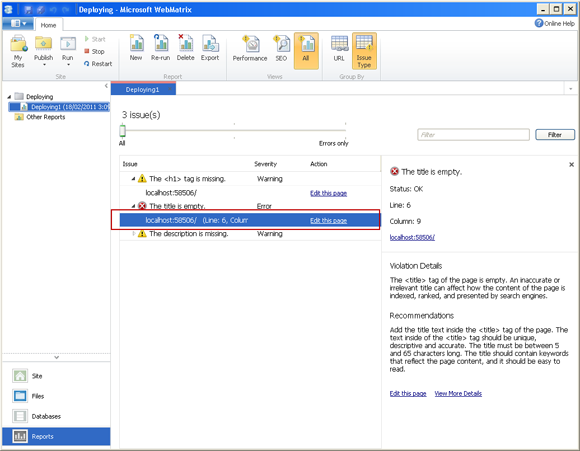Select the localhost:58506/ row under h1 warning
This screenshot has width=580, height=451.
[250, 193]
